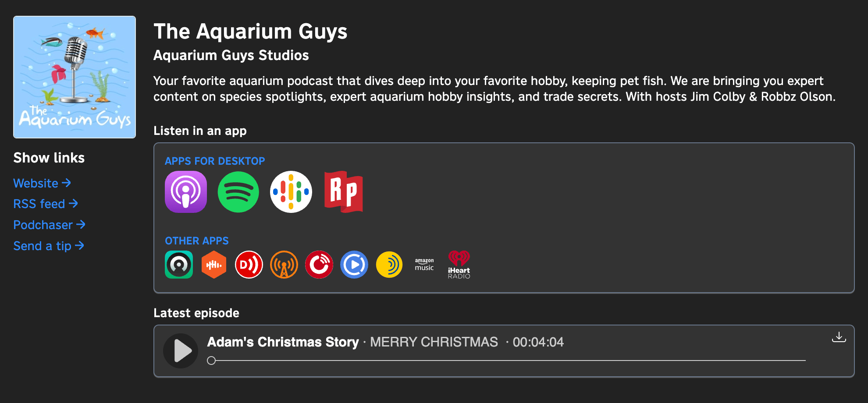Click The Aquarium Guys cover artwork
Viewport: 868px width, 403px height.
click(74, 78)
